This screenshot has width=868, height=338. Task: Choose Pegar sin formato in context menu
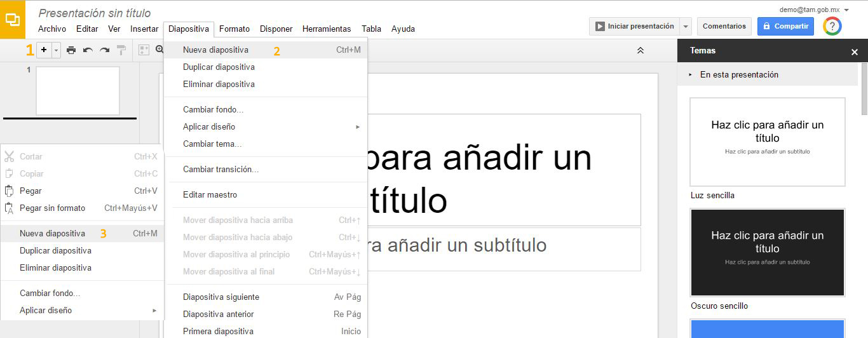point(82,208)
